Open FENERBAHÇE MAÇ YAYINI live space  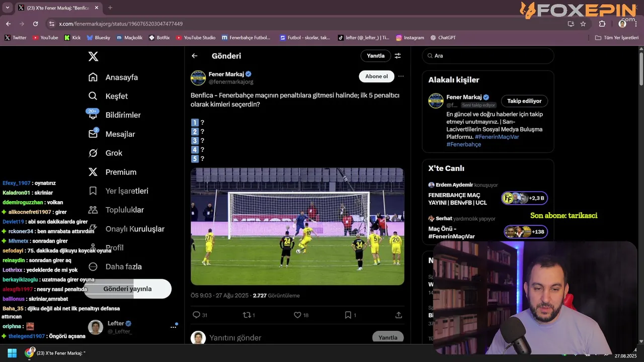(488, 194)
